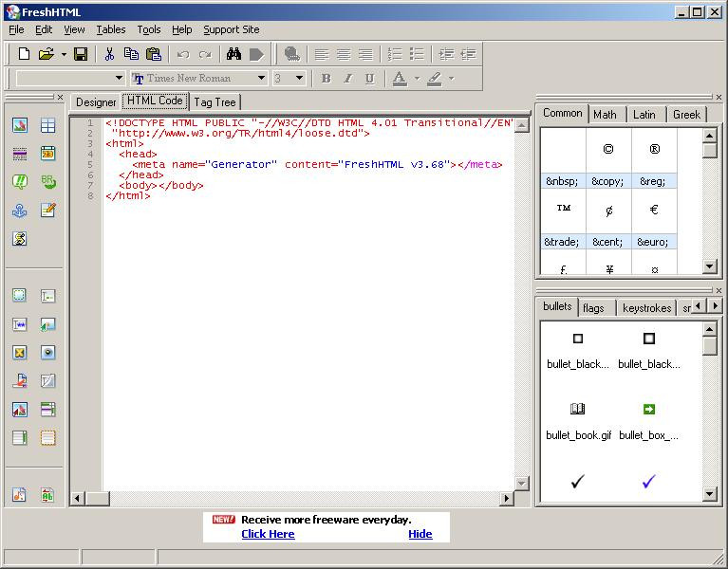
Task: Insert an image with the picture icon
Action: click(20, 125)
